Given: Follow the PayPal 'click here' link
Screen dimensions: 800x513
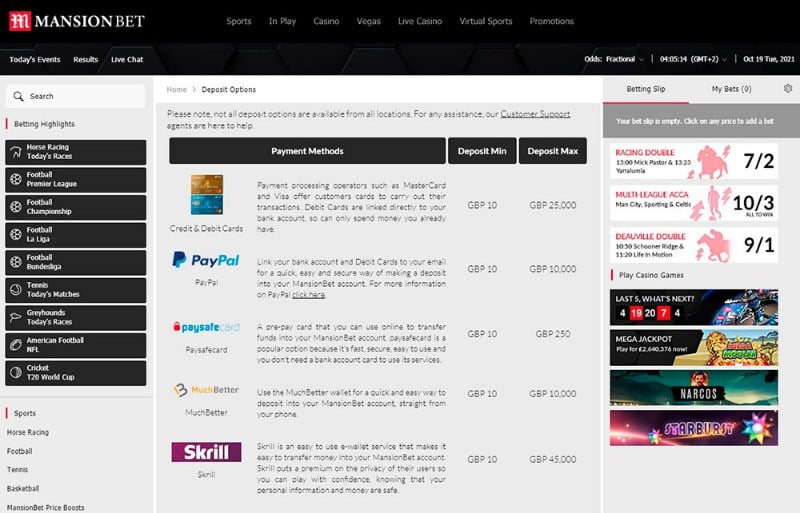Looking at the screenshot, I should click(308, 295).
